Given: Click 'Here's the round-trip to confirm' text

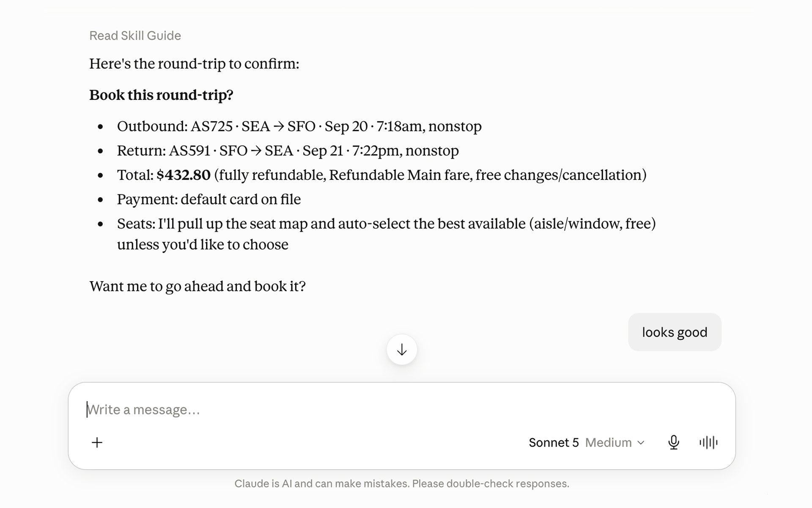Looking at the screenshot, I should [x=194, y=64].
